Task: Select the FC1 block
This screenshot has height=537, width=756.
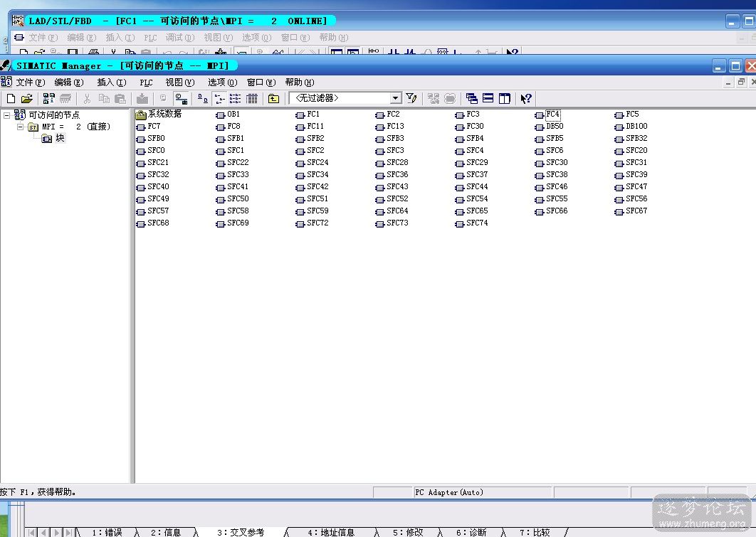Action: click(x=308, y=114)
